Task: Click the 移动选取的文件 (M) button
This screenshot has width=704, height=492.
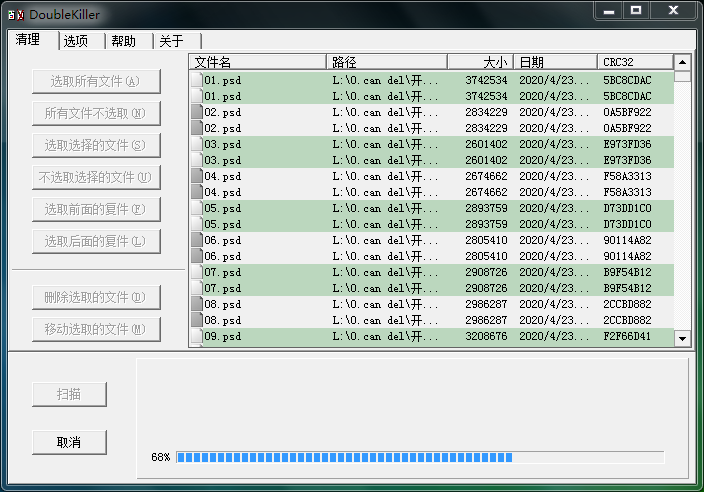Action: (x=96, y=329)
